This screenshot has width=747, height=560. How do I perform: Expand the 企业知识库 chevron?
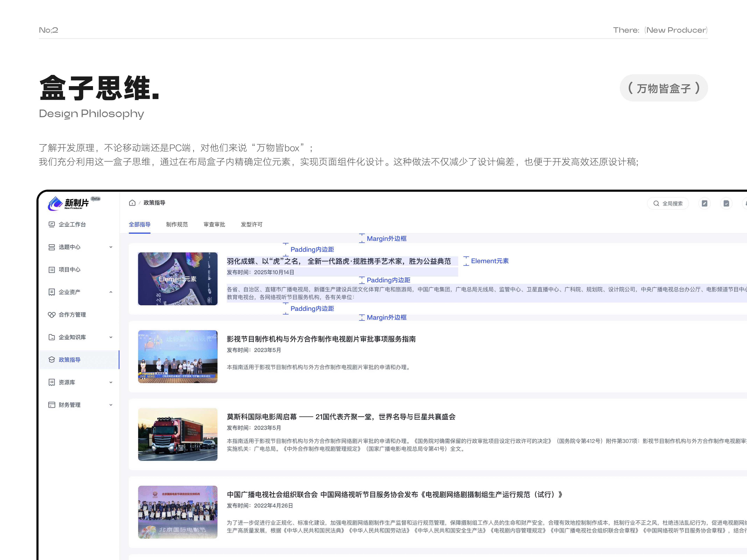tap(111, 337)
